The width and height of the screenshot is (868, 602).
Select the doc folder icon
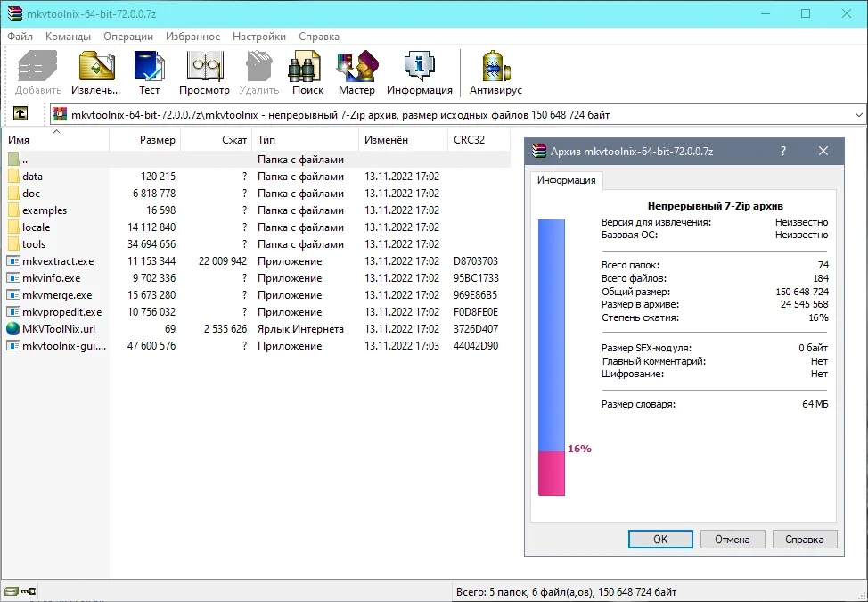pos(14,194)
